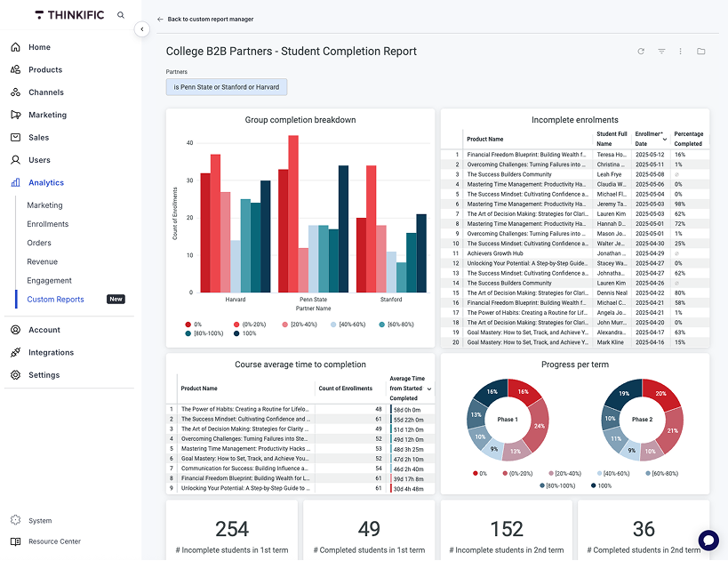Toggle the Enrollment Date sort arrow
Screen dimensions: 728x561
click(x=665, y=140)
